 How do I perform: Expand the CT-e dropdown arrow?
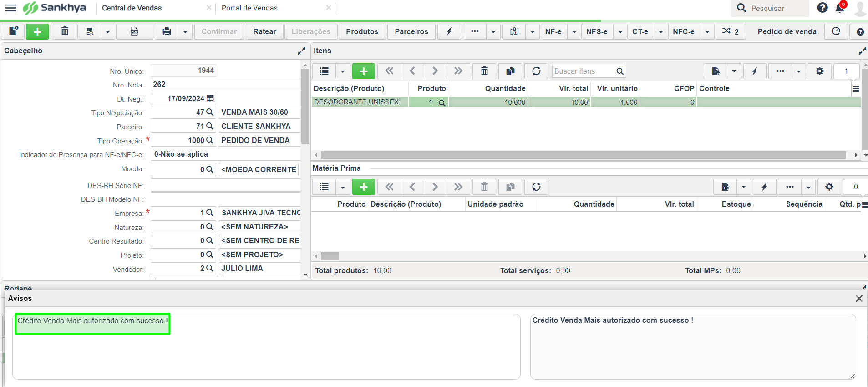[660, 31]
